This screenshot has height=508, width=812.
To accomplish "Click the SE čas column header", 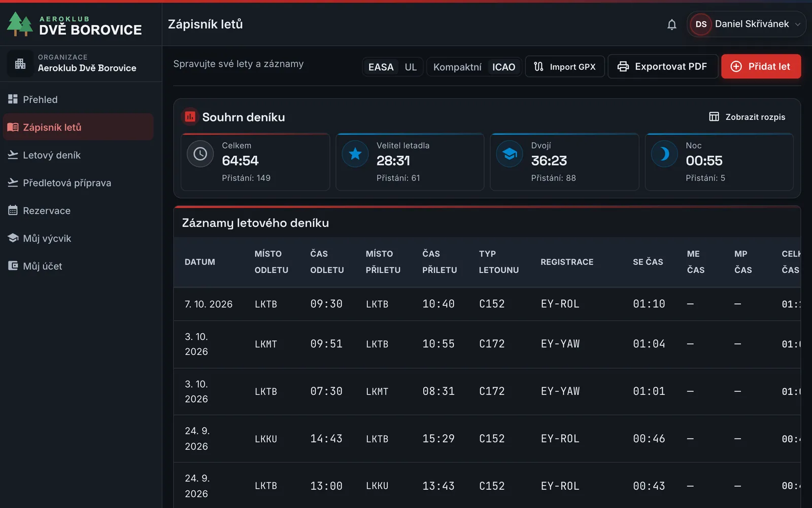I will click(x=648, y=262).
